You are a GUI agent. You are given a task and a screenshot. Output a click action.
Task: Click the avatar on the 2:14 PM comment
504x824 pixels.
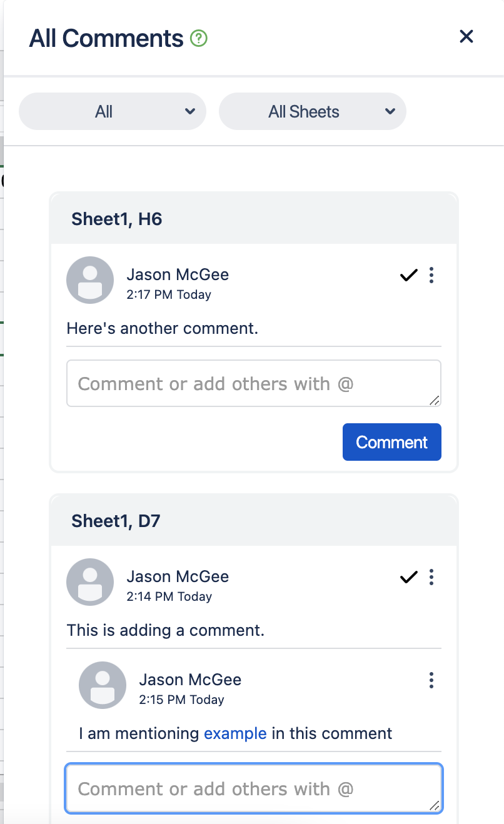90,582
